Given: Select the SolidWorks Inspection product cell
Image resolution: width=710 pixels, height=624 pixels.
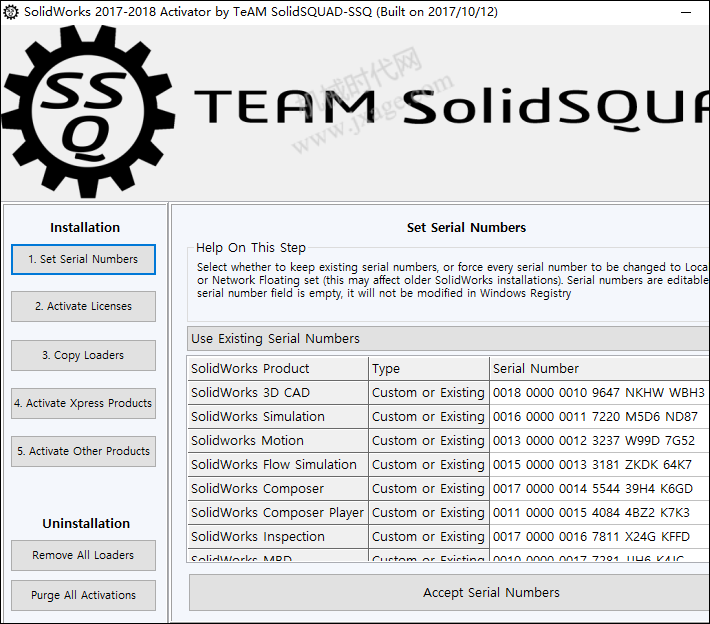Looking at the screenshot, I should coord(278,537).
